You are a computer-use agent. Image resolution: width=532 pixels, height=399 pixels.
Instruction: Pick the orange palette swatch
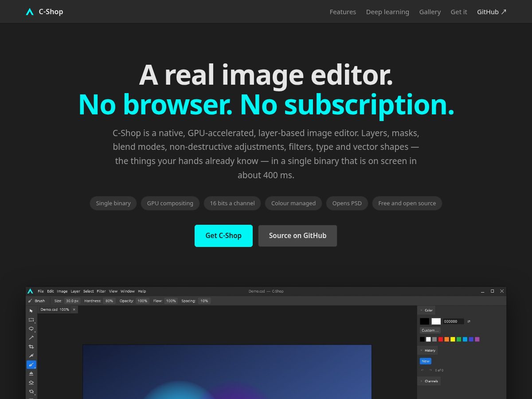(x=446, y=339)
